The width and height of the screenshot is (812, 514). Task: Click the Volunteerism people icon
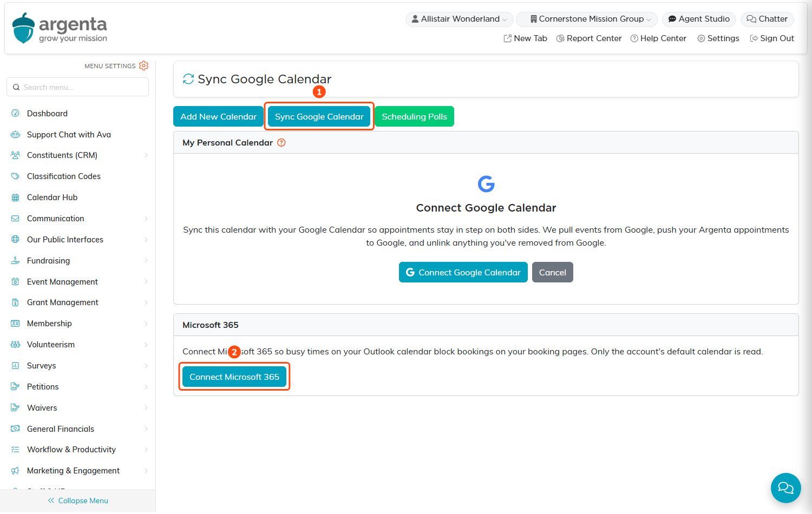pyautogui.click(x=15, y=345)
